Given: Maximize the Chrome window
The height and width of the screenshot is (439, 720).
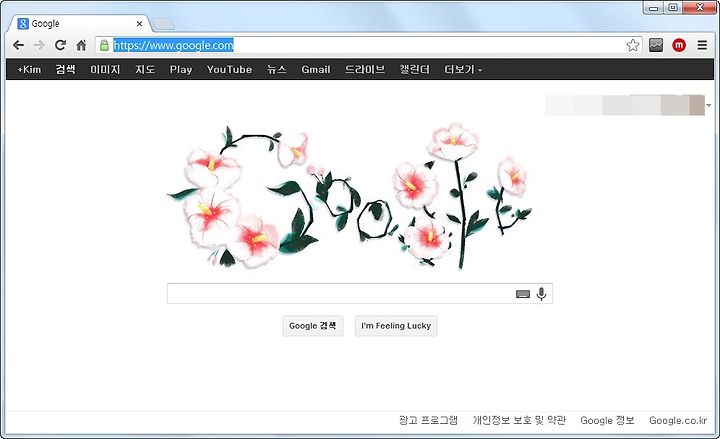Looking at the screenshot, I should click(x=673, y=8).
